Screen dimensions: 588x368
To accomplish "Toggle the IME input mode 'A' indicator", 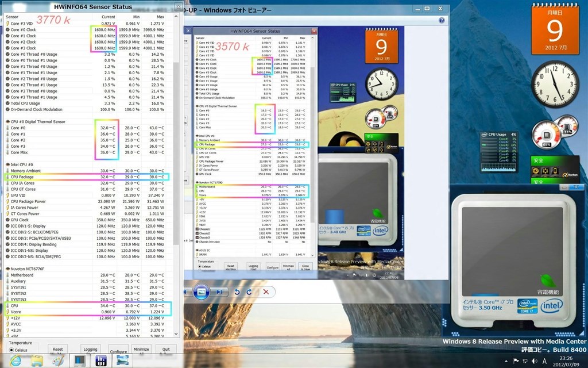I will (544, 361).
